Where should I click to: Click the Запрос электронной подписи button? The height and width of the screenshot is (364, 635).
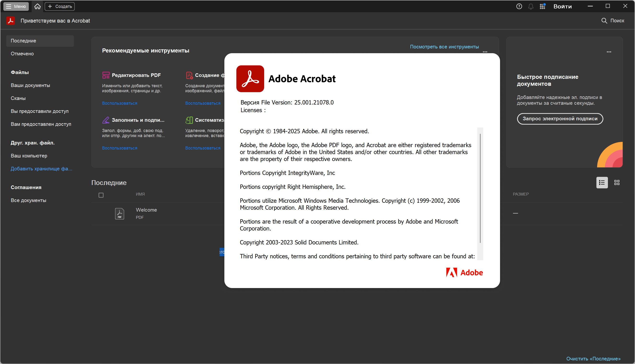pos(560,119)
